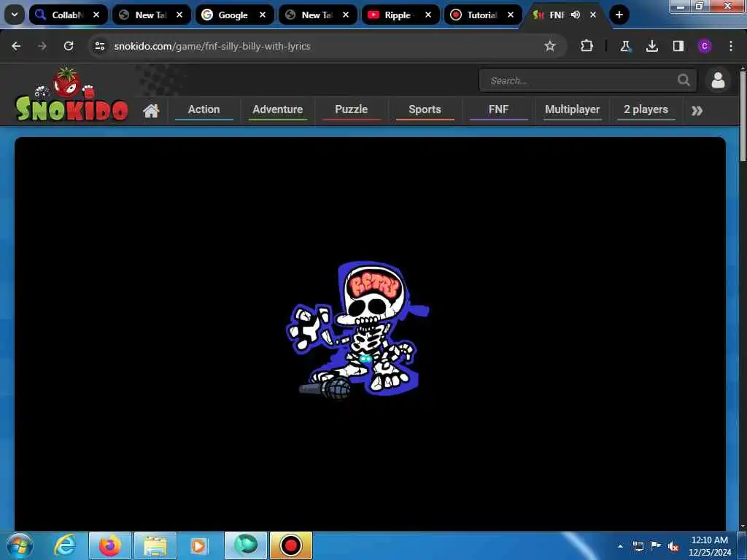Image resolution: width=747 pixels, height=560 pixels.
Task: Open the Chrome downloads icon
Action: tap(651, 46)
